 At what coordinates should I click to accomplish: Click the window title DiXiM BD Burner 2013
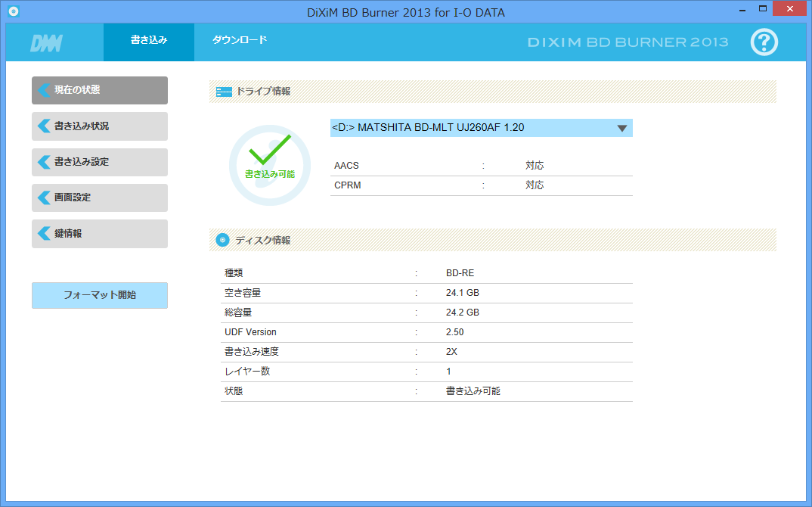coord(405,12)
